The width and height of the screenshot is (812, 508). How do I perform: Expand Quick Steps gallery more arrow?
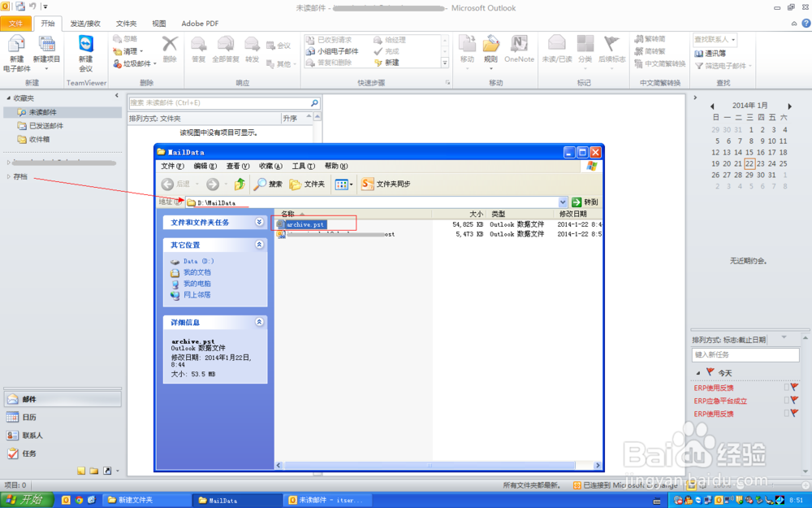coord(444,63)
